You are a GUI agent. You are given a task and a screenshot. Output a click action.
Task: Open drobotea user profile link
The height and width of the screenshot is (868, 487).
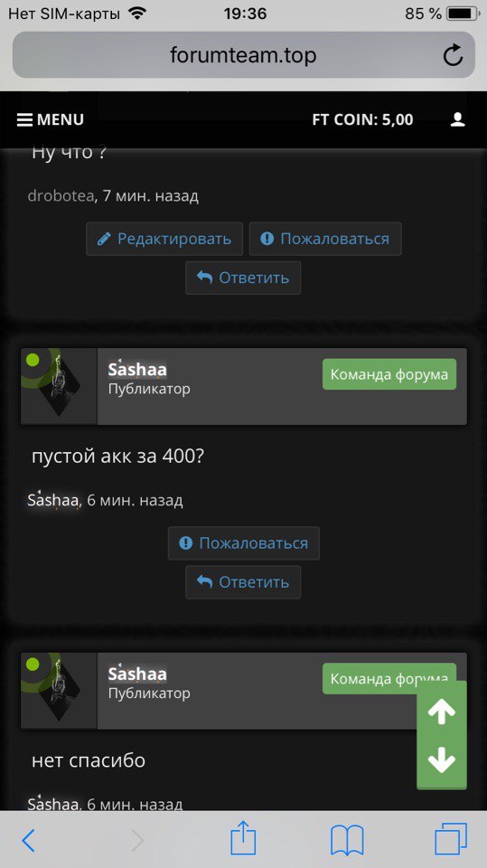pyautogui.click(x=61, y=196)
